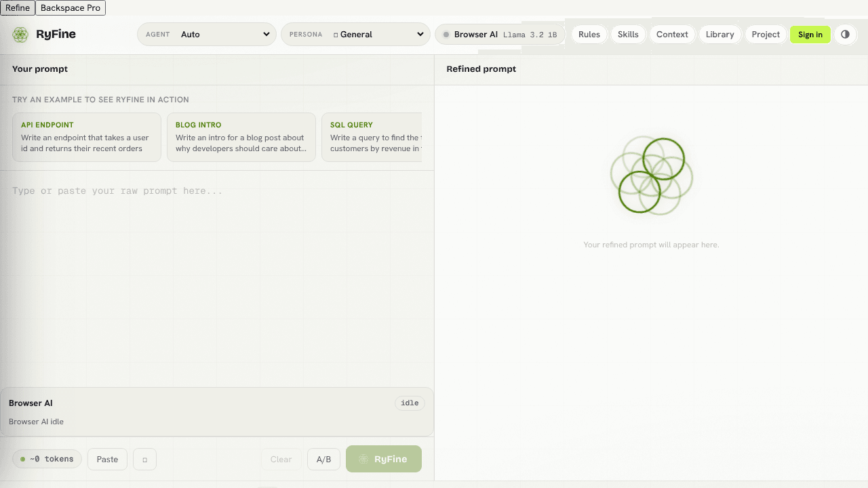Open the Library section
The height and width of the screenshot is (488, 868).
pos(719,35)
